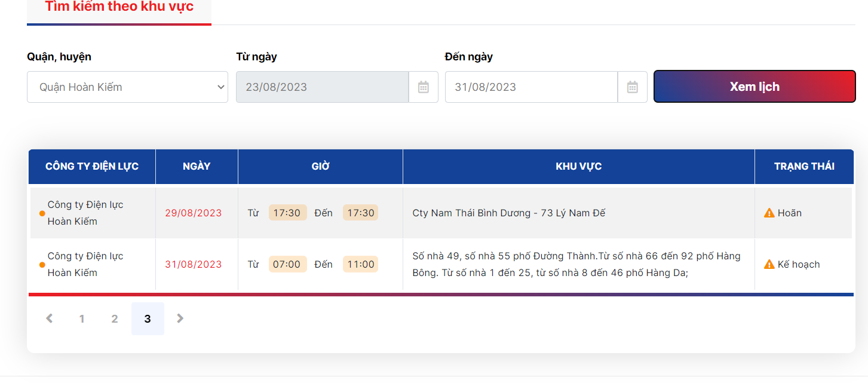Image resolution: width=868 pixels, height=383 pixels.
Task: Click the Từ ngày date field 23/08/2023
Action: (323, 87)
